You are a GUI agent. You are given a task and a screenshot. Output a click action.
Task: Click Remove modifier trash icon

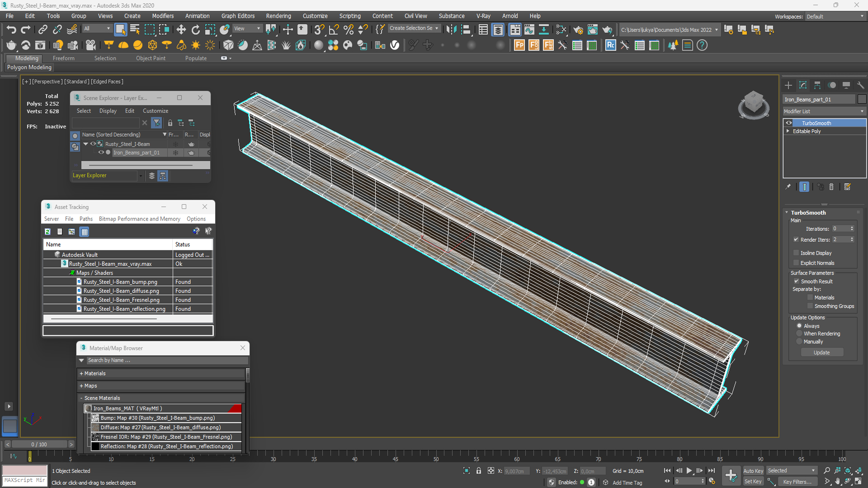pyautogui.click(x=831, y=187)
